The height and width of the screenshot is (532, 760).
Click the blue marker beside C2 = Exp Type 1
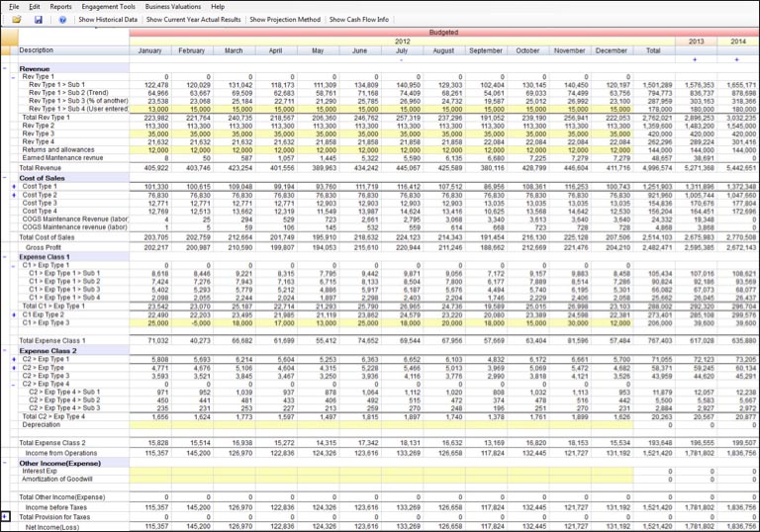tap(13, 359)
